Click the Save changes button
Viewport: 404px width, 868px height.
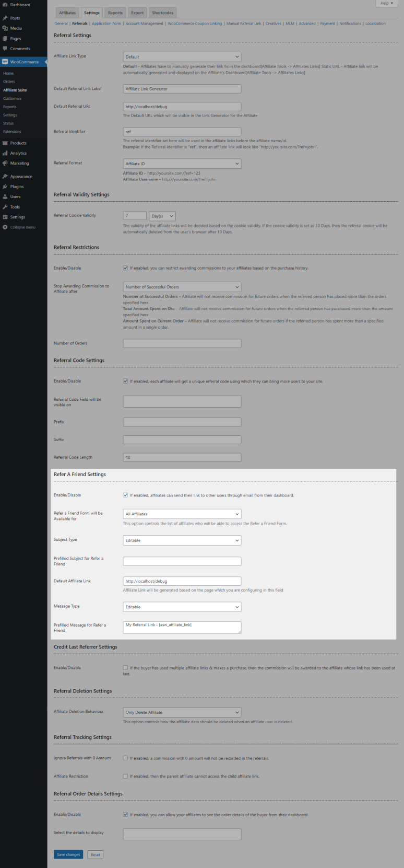click(x=68, y=854)
